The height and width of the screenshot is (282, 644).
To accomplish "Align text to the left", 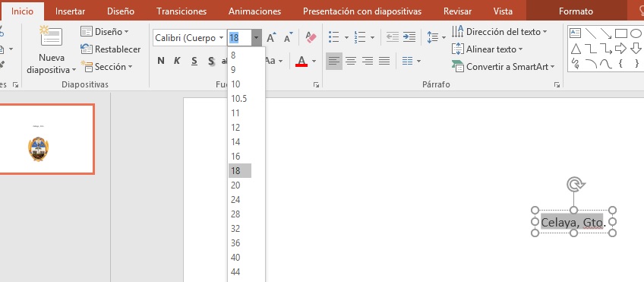I will (334, 62).
